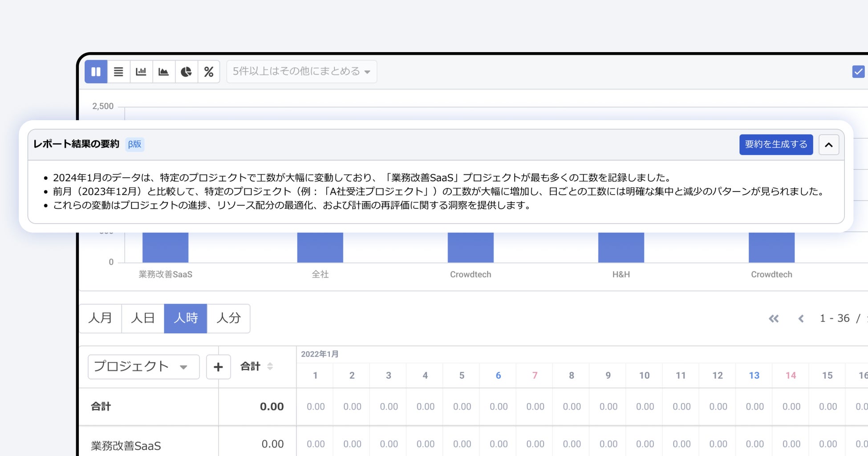The width and height of the screenshot is (868, 456).
Task: Click the summary bullet starting with 前月
Action: click(439, 191)
